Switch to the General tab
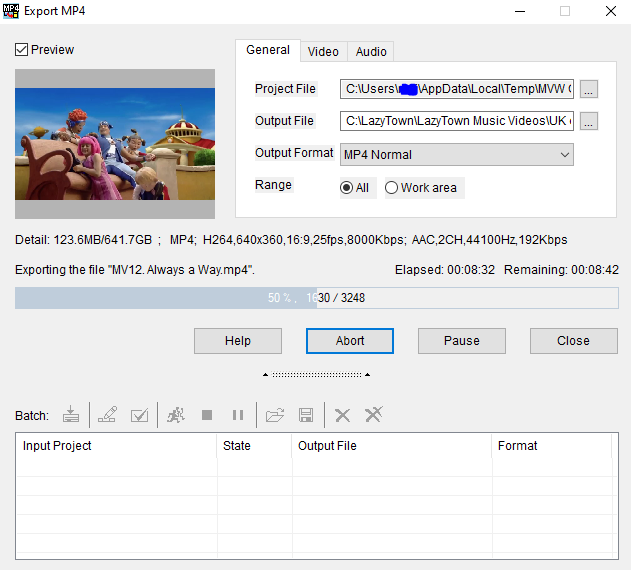 click(x=268, y=50)
